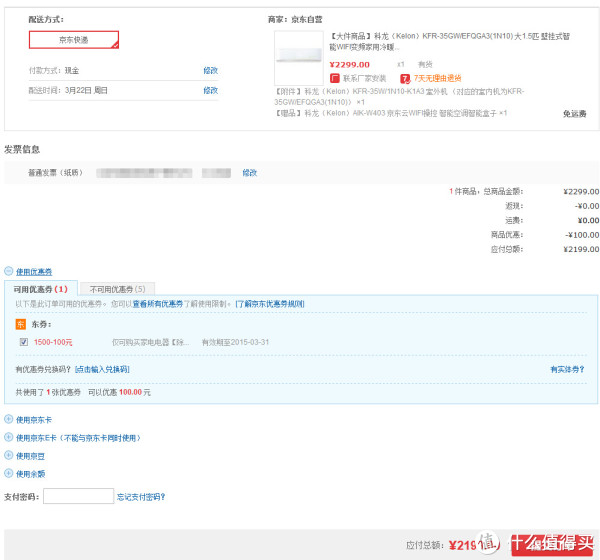Click the 【附件】 Kelon 室外机 accessory line
Viewport: 600px width, 560px height.
click(399, 96)
